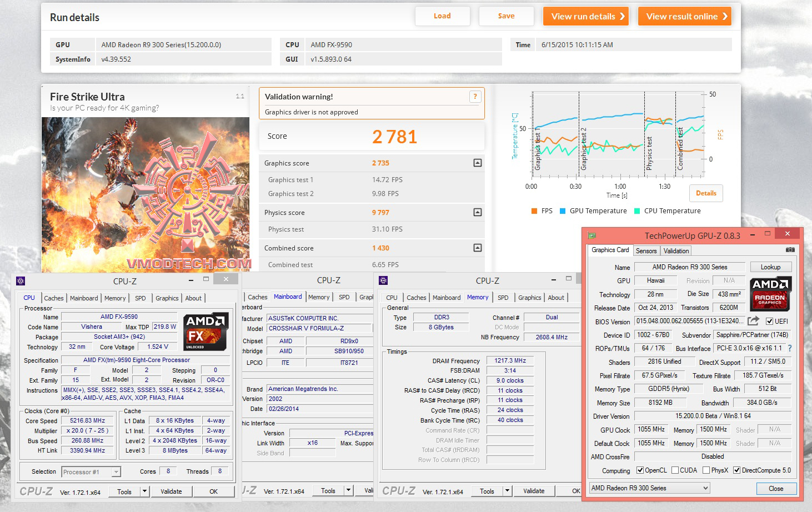Open the Tools dropdown arrow in the Memory-tab CPU-Z window
The width and height of the screenshot is (812, 512).
(507, 491)
